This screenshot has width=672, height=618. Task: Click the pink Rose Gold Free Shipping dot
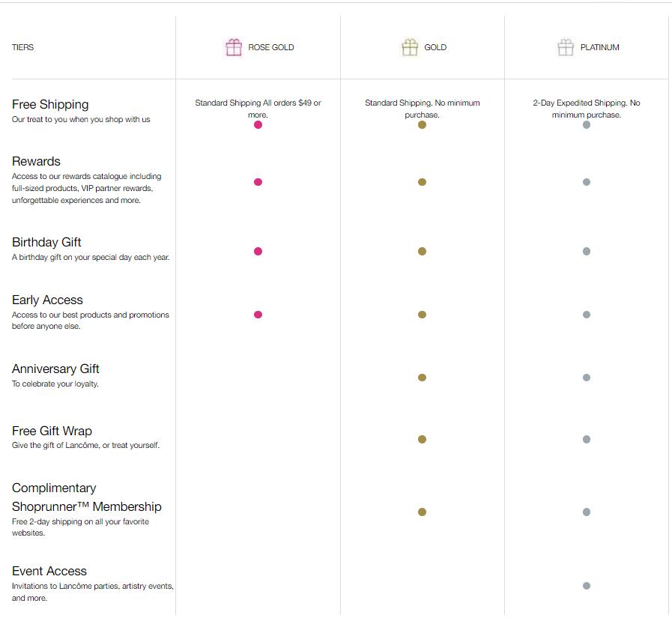[x=258, y=125]
